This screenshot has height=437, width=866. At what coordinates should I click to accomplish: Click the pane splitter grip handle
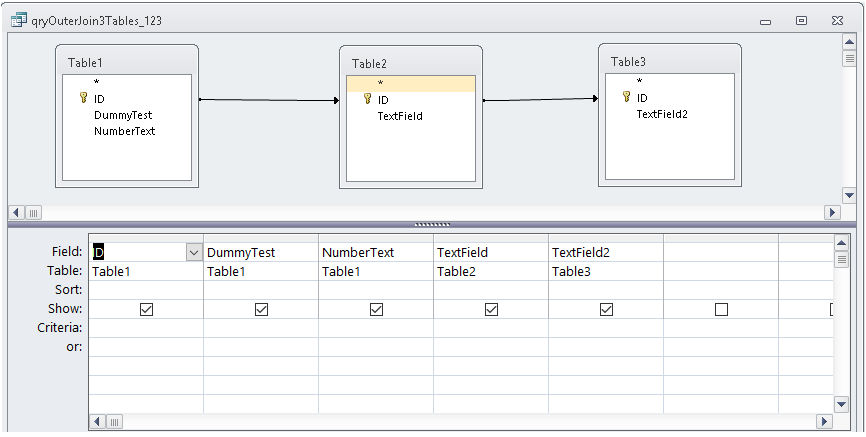click(x=432, y=225)
